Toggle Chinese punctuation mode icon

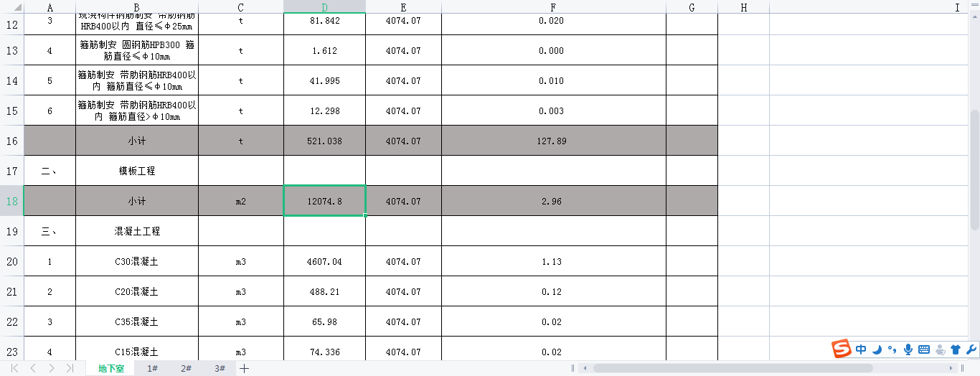pos(892,349)
